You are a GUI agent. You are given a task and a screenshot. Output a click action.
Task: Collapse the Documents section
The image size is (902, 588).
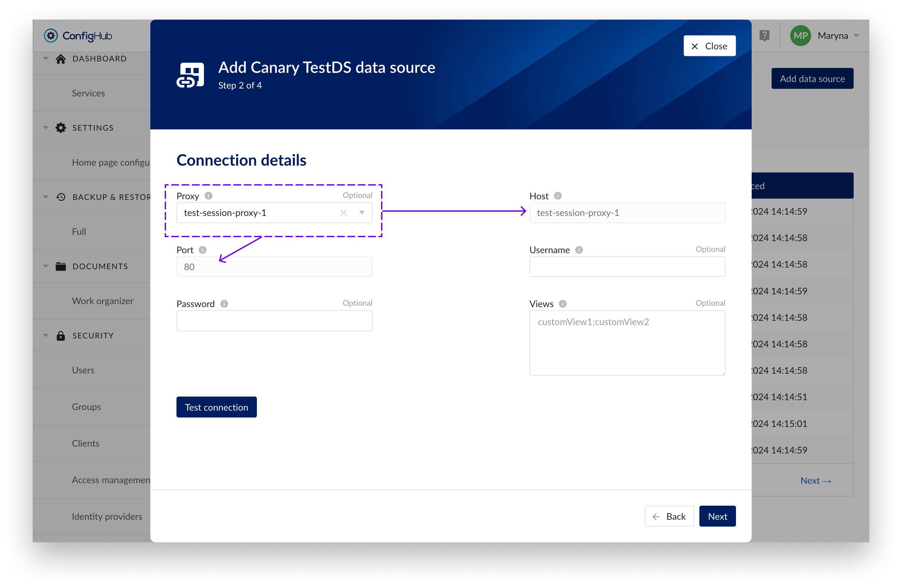coord(46,266)
